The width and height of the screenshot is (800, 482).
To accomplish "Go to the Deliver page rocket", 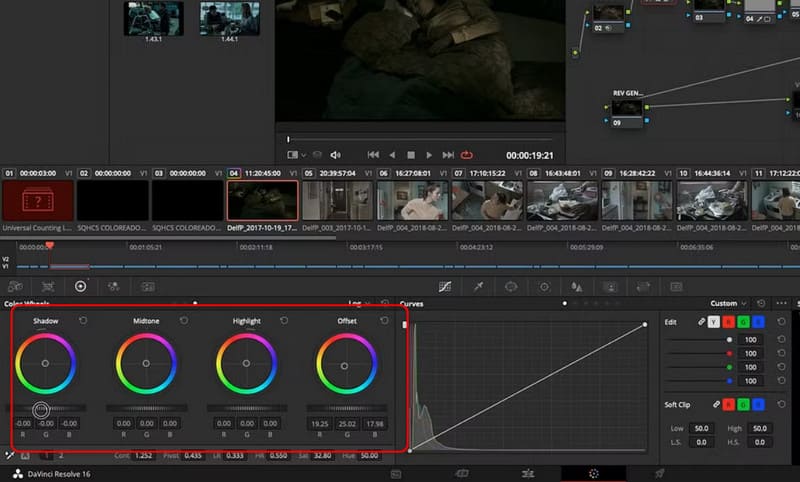I will click(x=660, y=474).
